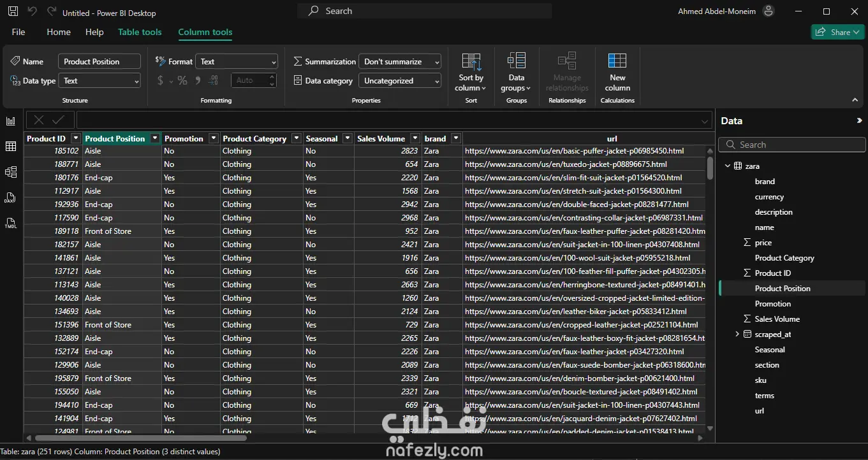Image resolution: width=868 pixels, height=460 pixels.
Task: Click the table's vertical scrollbar thumb
Action: coord(710,168)
